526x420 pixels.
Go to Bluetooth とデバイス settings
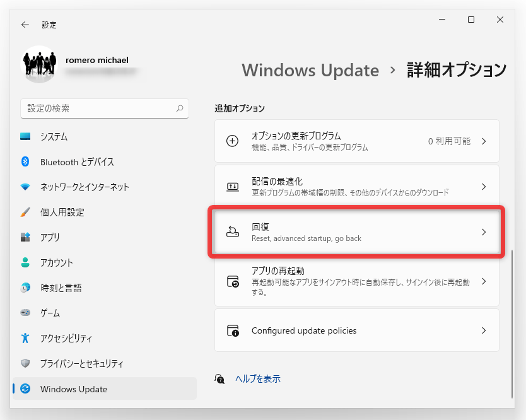coord(77,162)
